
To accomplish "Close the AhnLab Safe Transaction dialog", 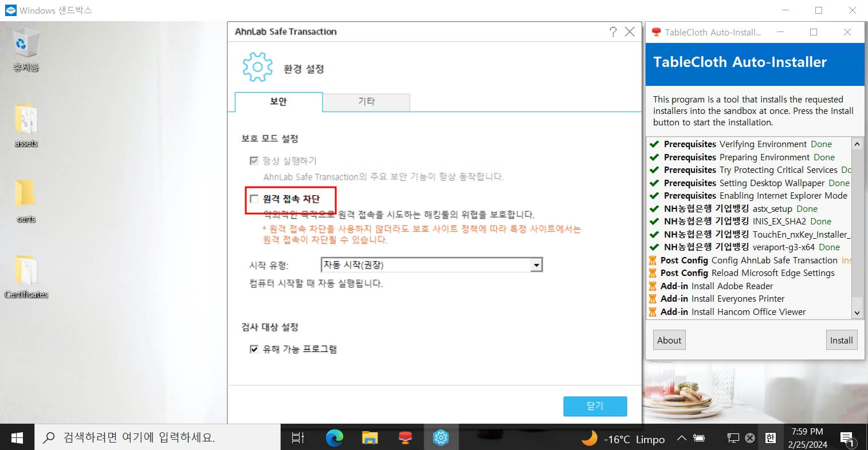I will pos(630,31).
